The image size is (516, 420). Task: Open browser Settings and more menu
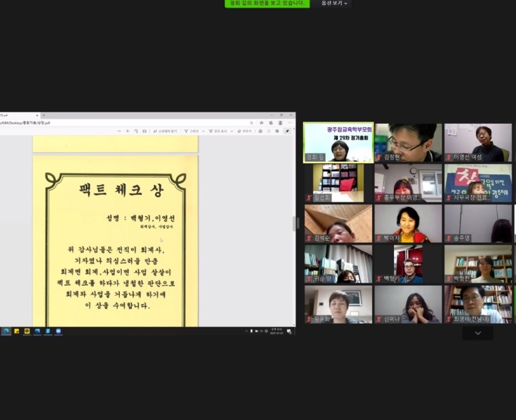click(290, 123)
